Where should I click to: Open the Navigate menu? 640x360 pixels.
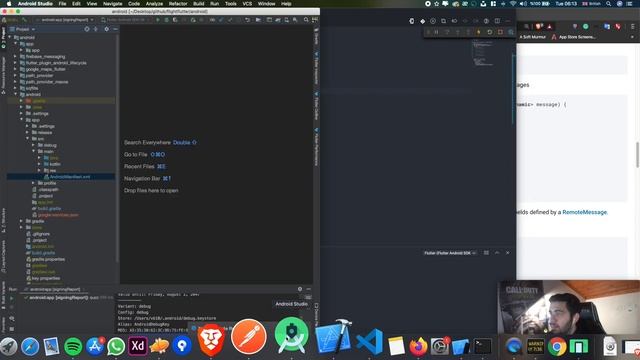113,4
